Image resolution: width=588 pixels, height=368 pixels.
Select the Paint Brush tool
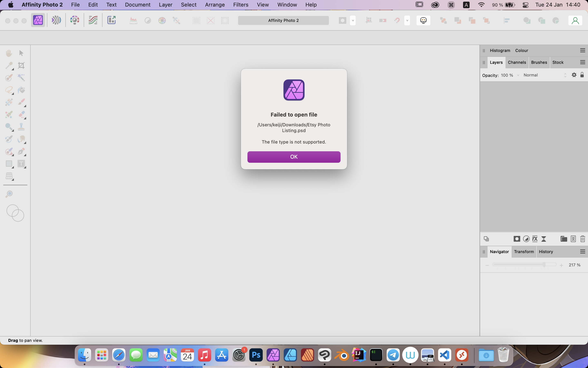[x=21, y=102]
